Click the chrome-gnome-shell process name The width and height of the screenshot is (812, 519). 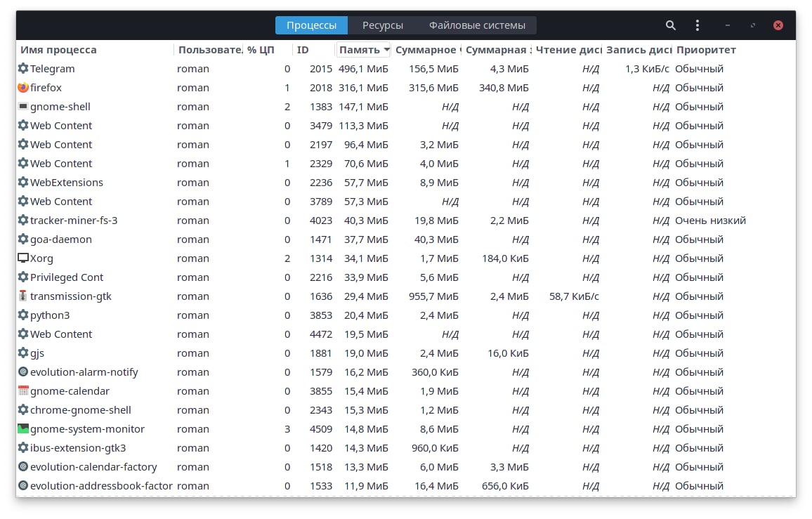pyautogui.click(x=80, y=409)
